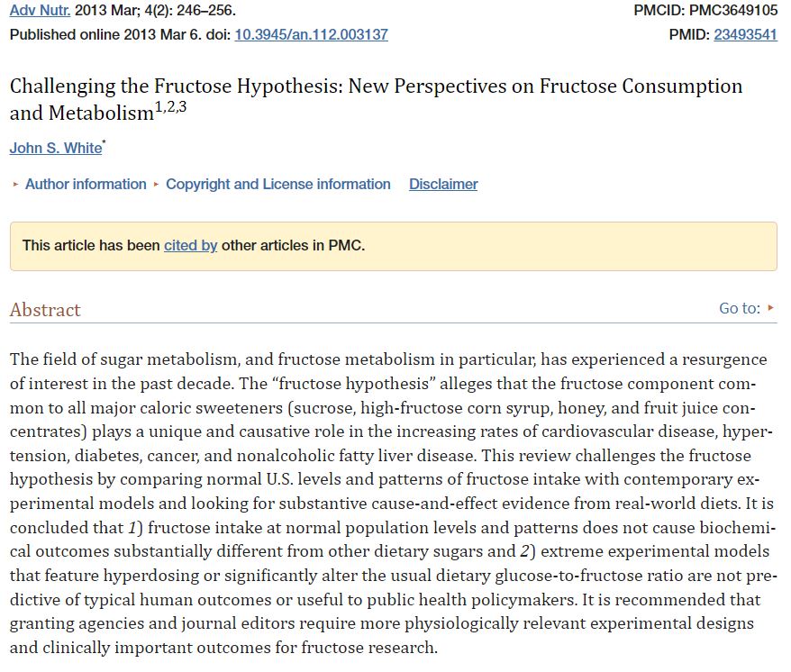Click the triangle before Copyright and License

click(x=157, y=185)
